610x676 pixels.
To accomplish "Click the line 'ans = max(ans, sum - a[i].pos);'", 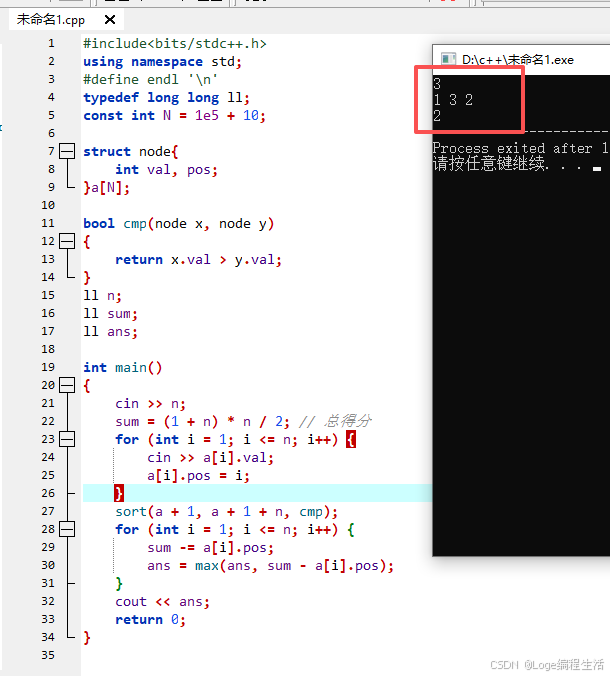I will click(270, 566).
